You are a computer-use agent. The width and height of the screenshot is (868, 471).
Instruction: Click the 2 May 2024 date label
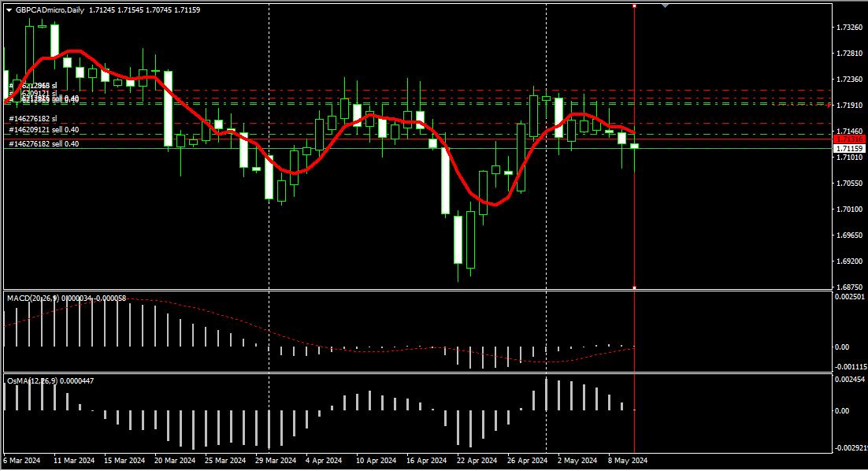pyautogui.click(x=577, y=461)
